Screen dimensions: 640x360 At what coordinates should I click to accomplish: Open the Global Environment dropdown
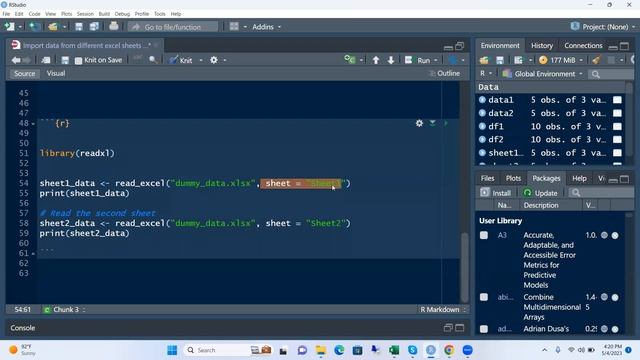[543, 74]
